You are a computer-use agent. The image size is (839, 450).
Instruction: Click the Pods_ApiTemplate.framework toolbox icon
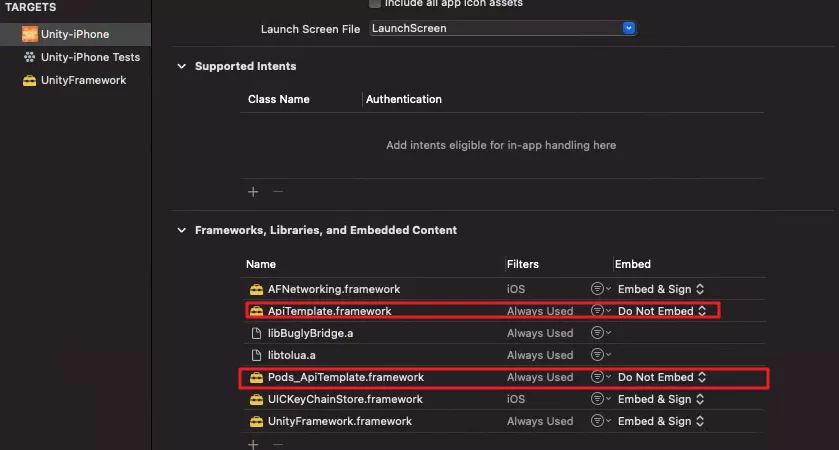click(256, 378)
